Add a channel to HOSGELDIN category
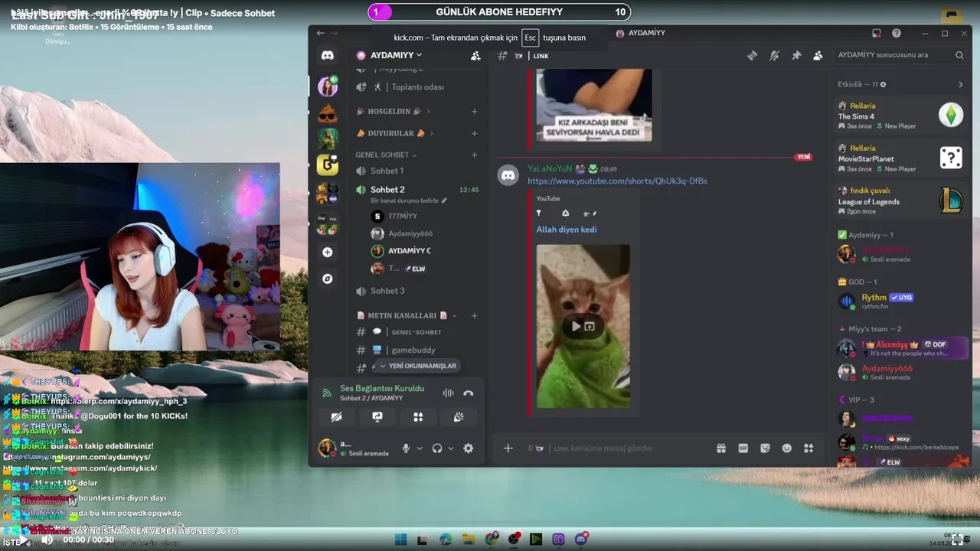980x551 pixels. tap(474, 112)
